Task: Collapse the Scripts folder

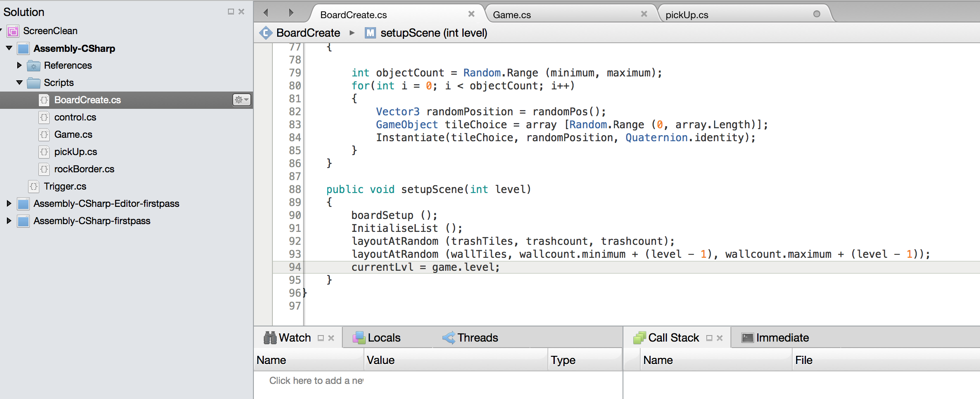Action: (19, 82)
